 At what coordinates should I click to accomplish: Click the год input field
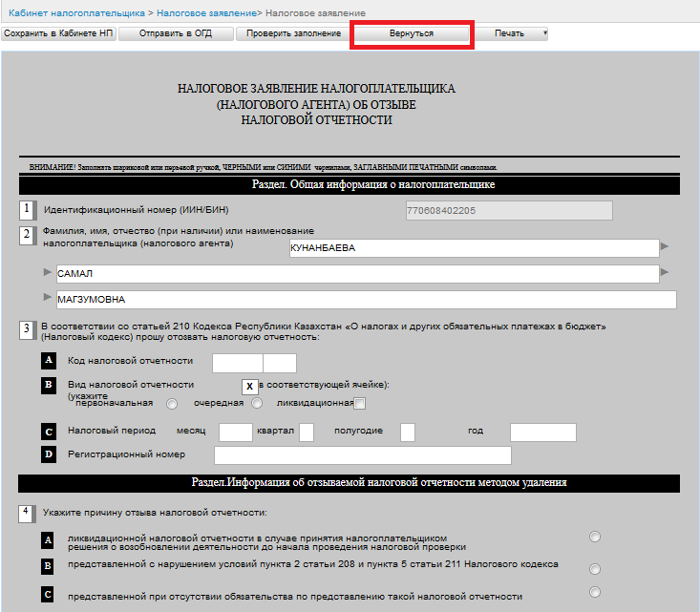542,433
